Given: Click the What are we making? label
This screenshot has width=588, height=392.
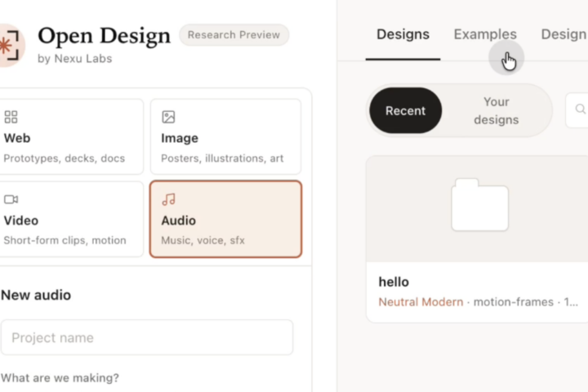Looking at the screenshot, I should [x=60, y=378].
